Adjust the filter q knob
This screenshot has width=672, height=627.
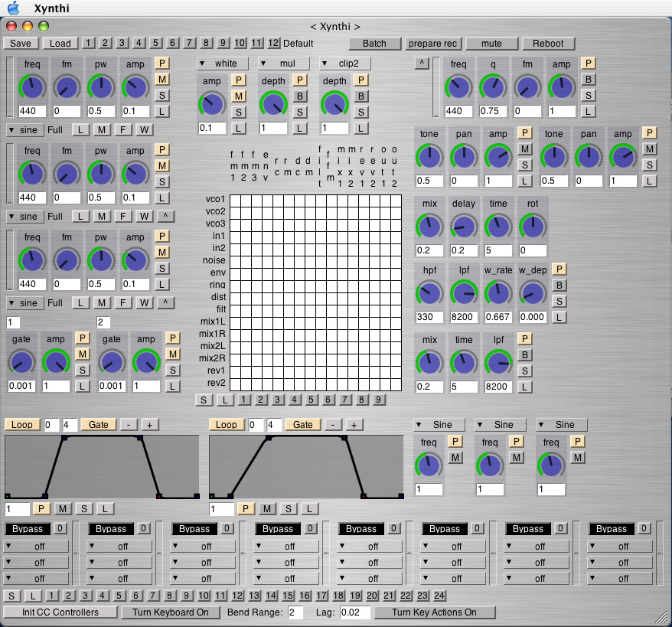[493, 87]
